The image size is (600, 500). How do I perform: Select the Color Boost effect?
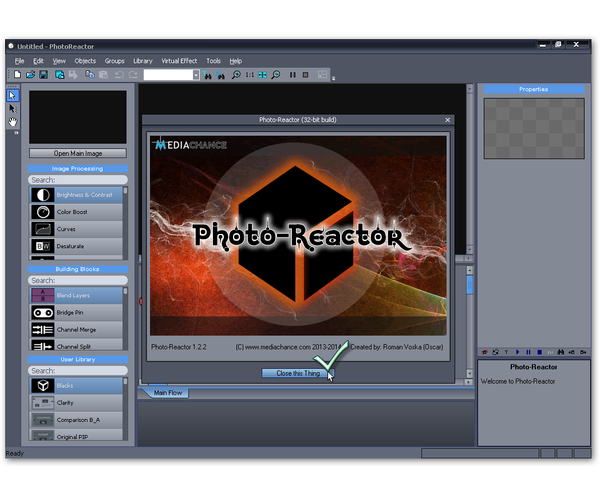pyautogui.click(x=76, y=212)
